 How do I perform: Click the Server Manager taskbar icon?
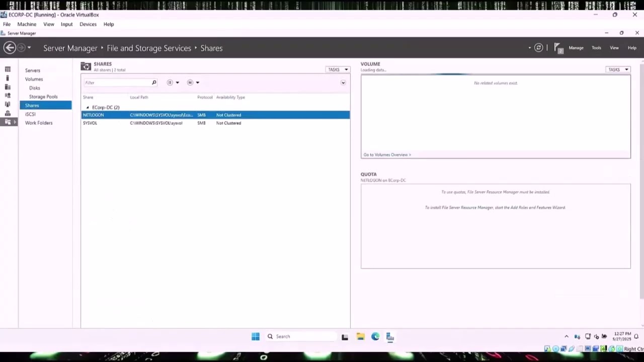[x=390, y=336]
